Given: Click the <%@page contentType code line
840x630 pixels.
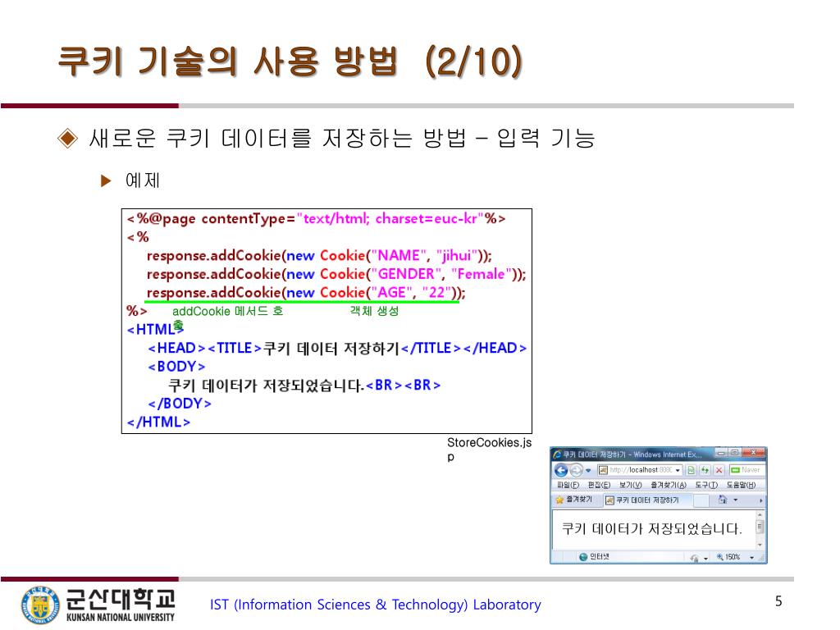Looking at the screenshot, I should (x=316, y=218).
